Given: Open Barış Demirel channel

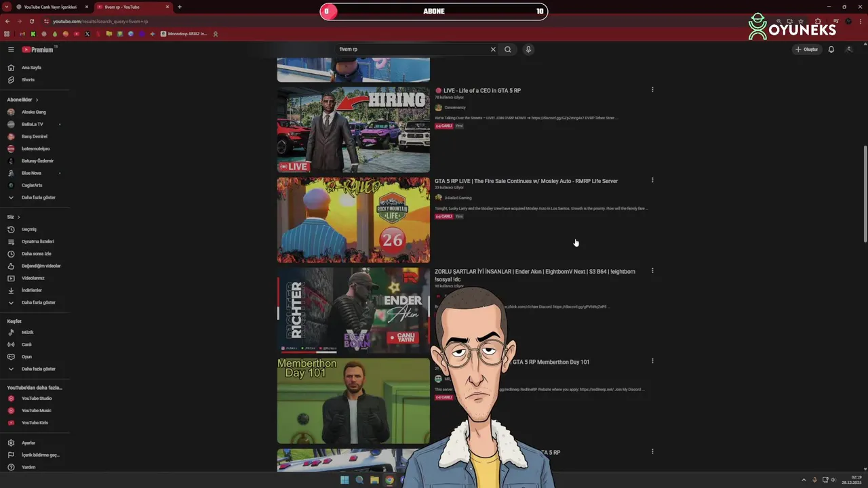Looking at the screenshot, I should coord(34,136).
